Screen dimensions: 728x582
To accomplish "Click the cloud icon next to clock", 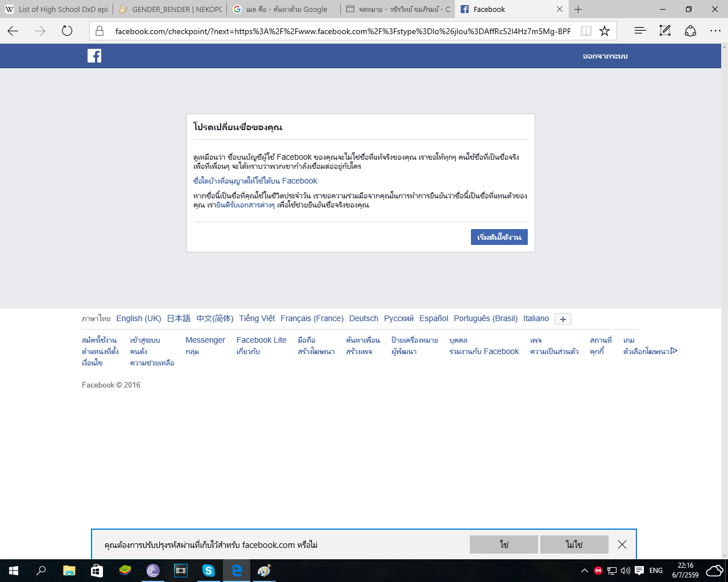I will [x=714, y=571].
